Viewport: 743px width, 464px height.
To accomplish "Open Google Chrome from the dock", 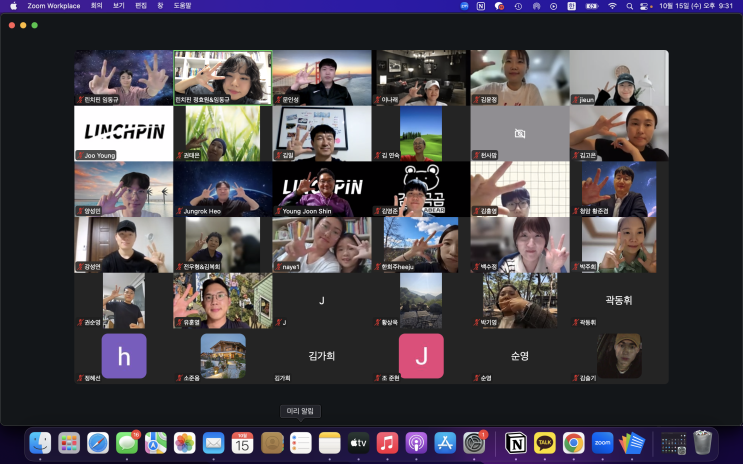I will tap(574, 442).
